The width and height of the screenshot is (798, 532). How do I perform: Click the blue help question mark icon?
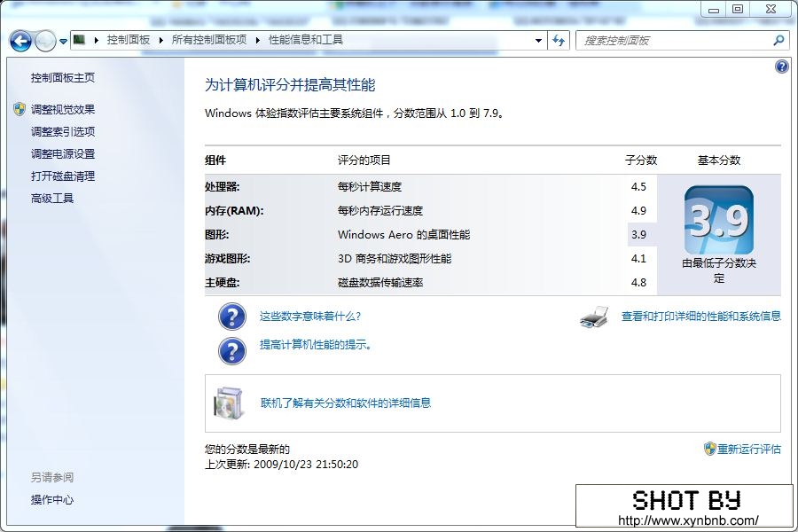click(781, 66)
